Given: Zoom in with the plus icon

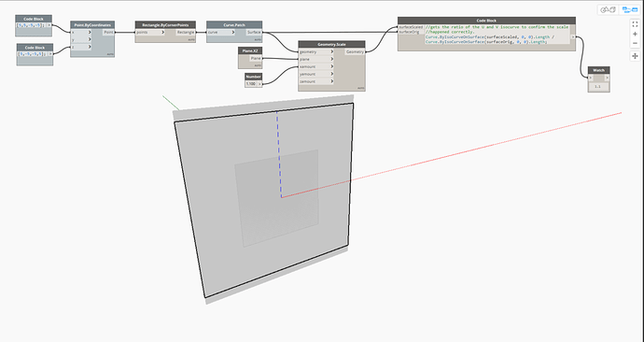Looking at the screenshot, I should (x=635, y=35).
